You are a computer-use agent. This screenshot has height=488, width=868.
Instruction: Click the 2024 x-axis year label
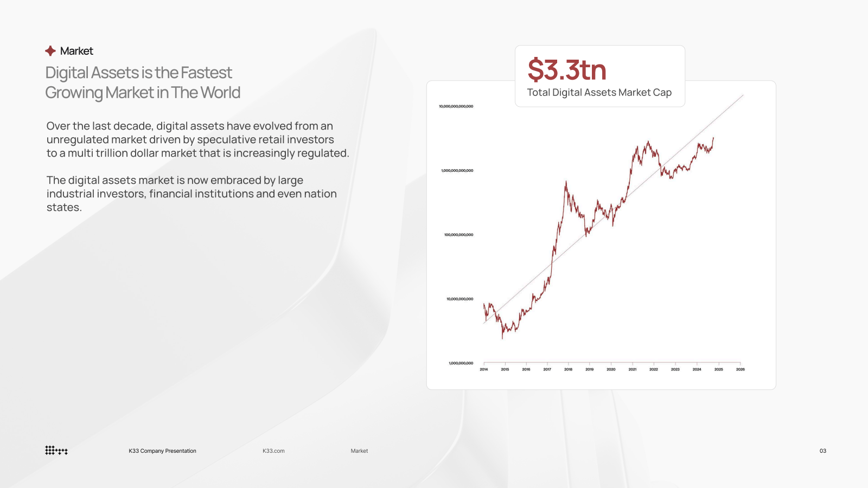(697, 369)
